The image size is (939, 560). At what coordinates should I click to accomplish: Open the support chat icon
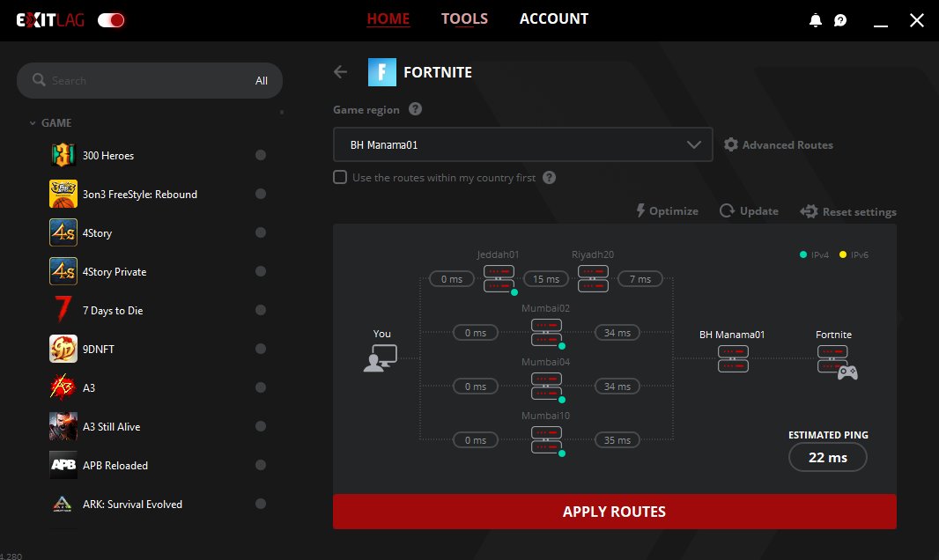840,20
